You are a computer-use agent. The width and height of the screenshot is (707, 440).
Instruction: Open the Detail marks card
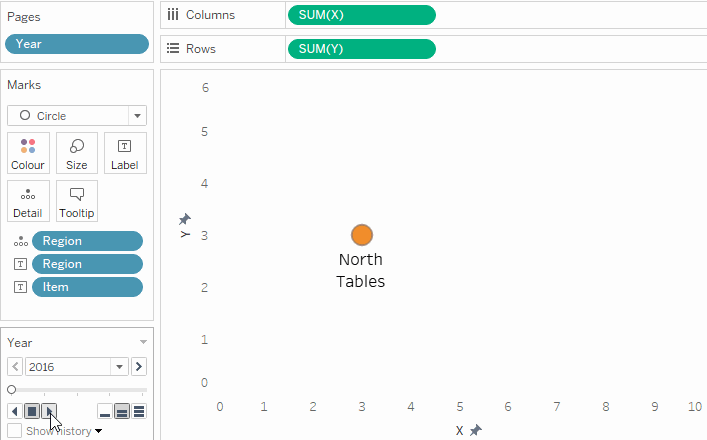click(27, 201)
